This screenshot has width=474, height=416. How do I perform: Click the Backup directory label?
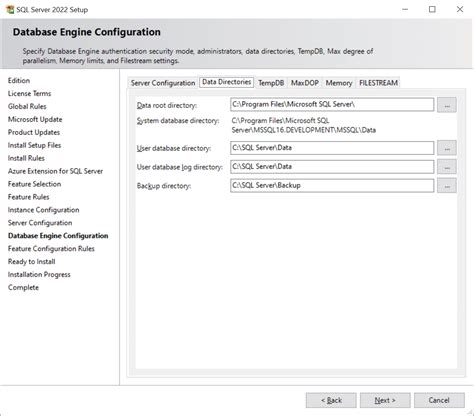tap(164, 186)
